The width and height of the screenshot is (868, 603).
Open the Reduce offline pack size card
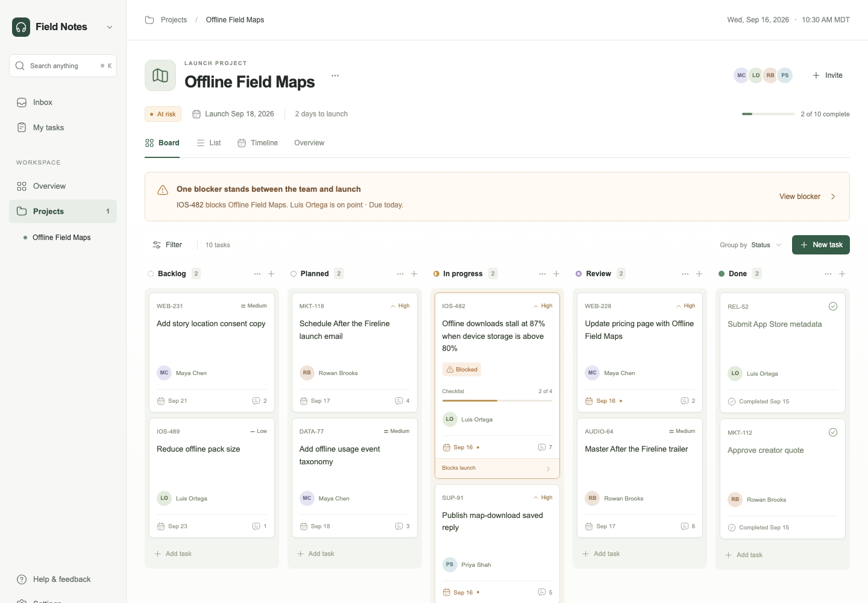[212, 478]
